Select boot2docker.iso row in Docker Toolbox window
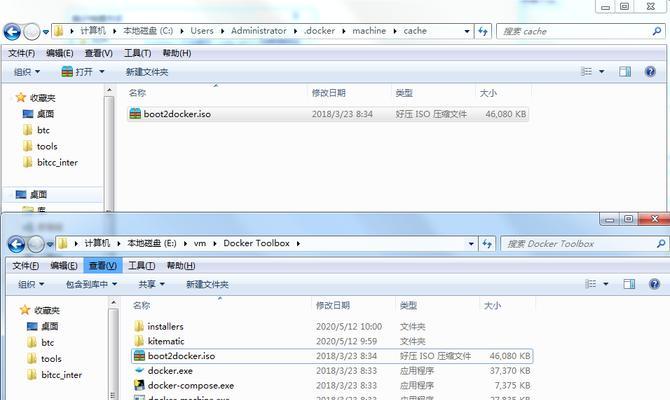Viewport: 670px width, 400px height. point(332,356)
